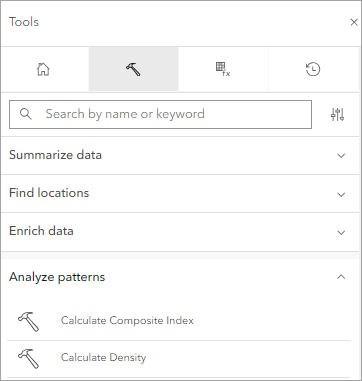Click the Summarize data chevron arrow

[341, 156]
